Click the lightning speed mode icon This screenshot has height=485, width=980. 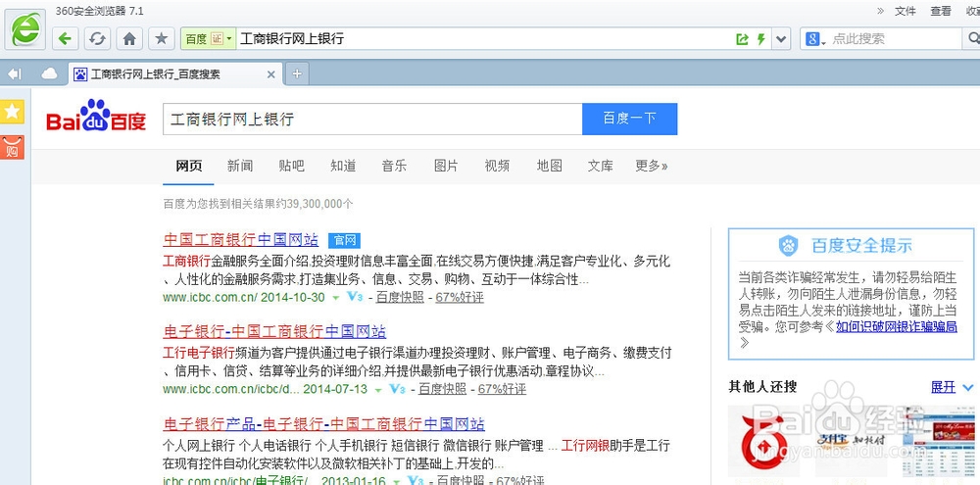tap(760, 39)
